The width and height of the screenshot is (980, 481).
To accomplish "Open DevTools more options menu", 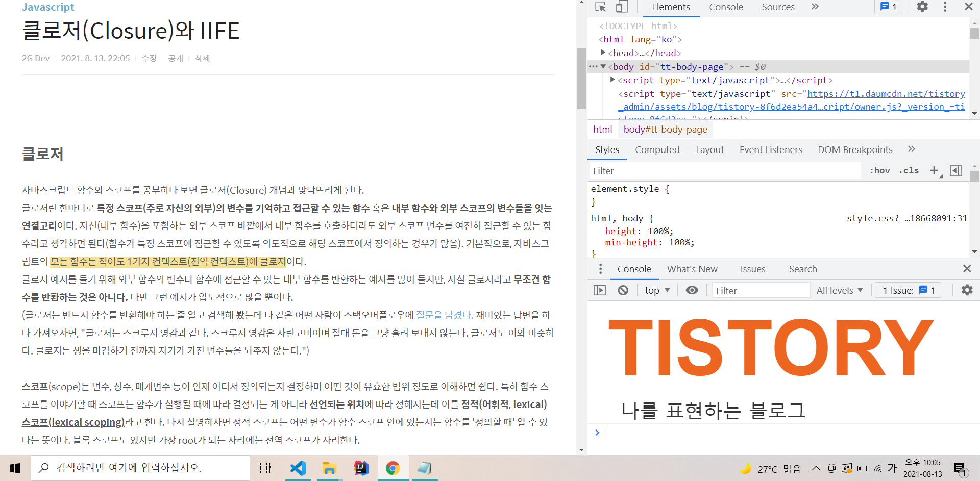I will (x=945, y=7).
